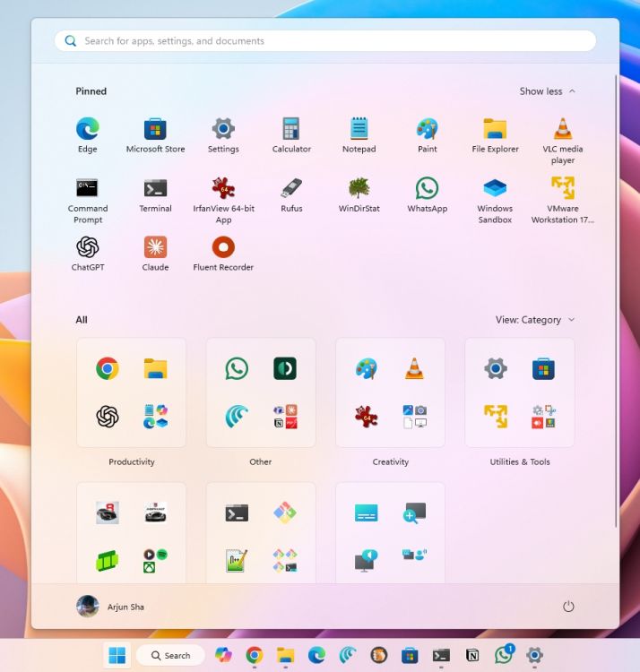
Task: Launch Copilot from the taskbar
Action: [x=223, y=655]
